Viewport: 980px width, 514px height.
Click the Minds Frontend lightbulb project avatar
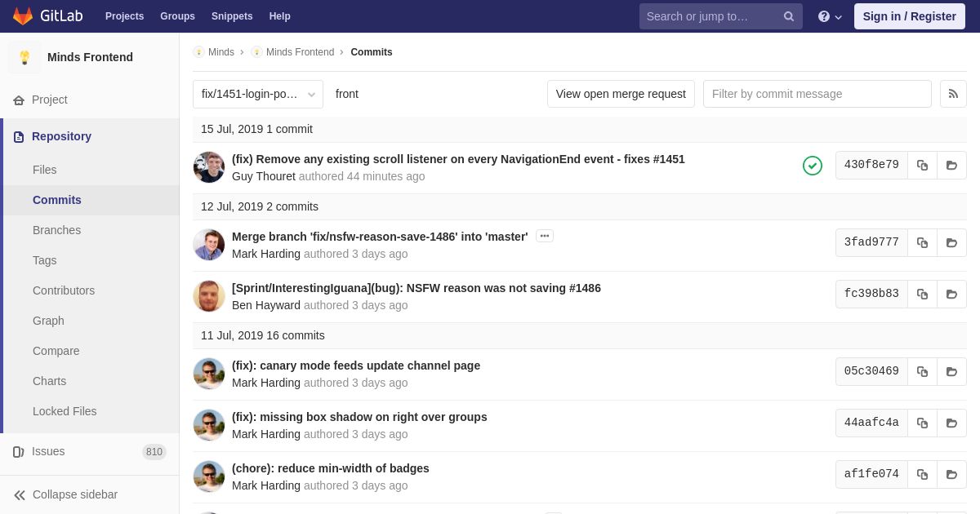pos(24,57)
